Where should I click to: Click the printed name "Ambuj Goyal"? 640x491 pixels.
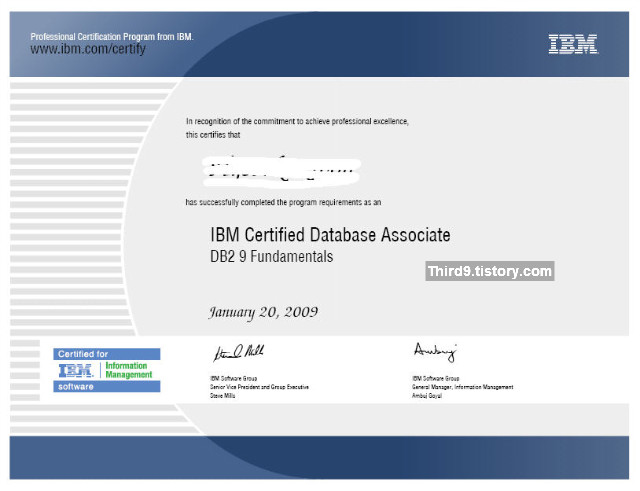(x=427, y=395)
